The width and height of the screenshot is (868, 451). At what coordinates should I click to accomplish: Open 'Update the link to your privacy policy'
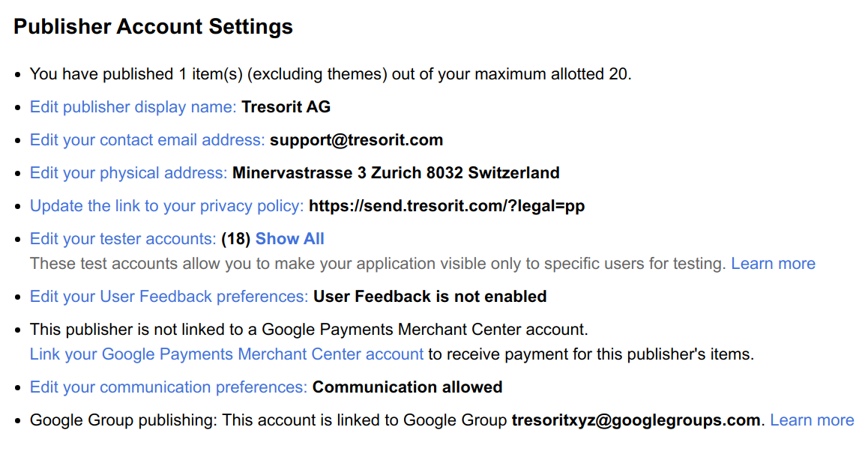[x=166, y=206]
